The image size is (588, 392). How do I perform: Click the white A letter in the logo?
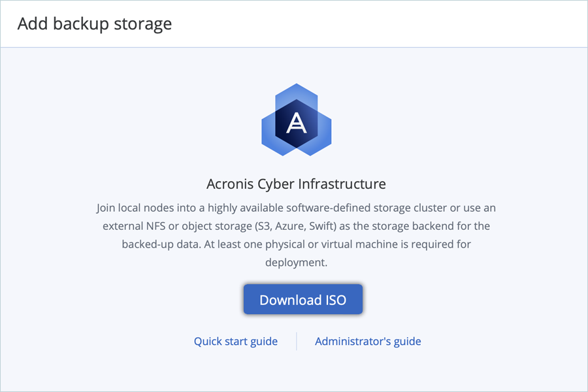click(296, 122)
